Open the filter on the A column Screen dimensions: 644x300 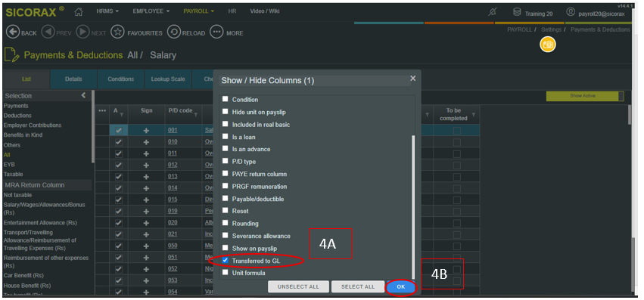[x=122, y=115]
